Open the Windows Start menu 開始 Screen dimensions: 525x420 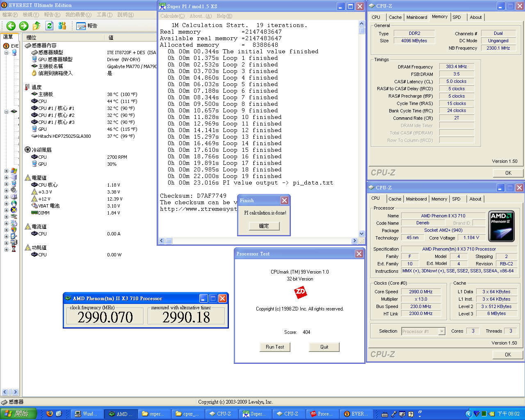point(18,413)
